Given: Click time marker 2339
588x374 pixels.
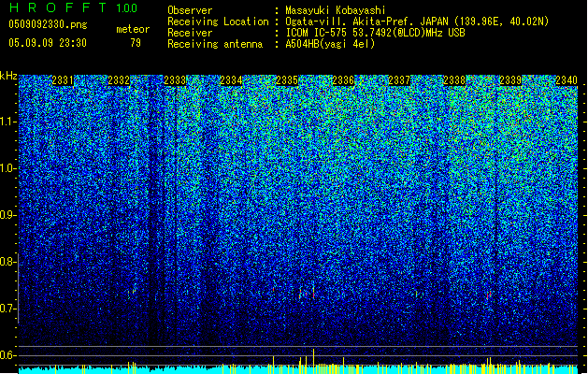Looking at the screenshot, I should pyautogui.click(x=510, y=80).
